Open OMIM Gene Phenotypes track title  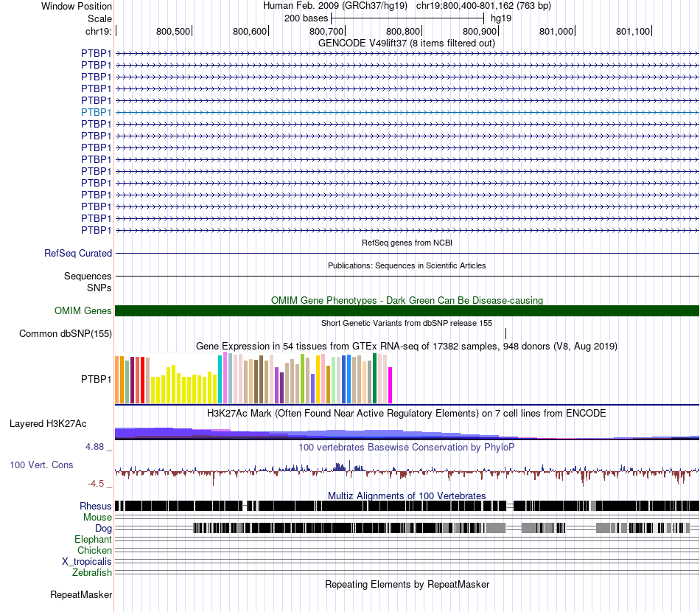point(407,300)
